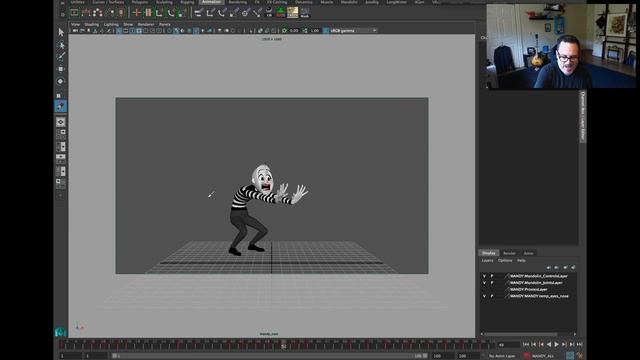The height and width of the screenshot is (360, 640).
Task: Click the current frame marker on time slider
Action: coord(283,345)
